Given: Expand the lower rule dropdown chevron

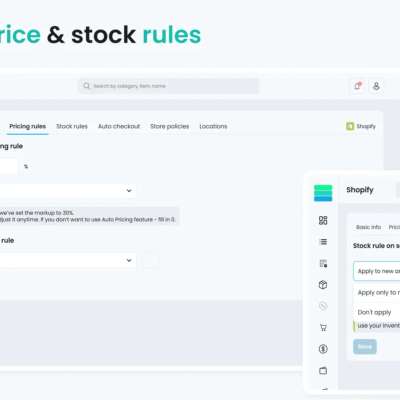Looking at the screenshot, I should coord(129,260).
